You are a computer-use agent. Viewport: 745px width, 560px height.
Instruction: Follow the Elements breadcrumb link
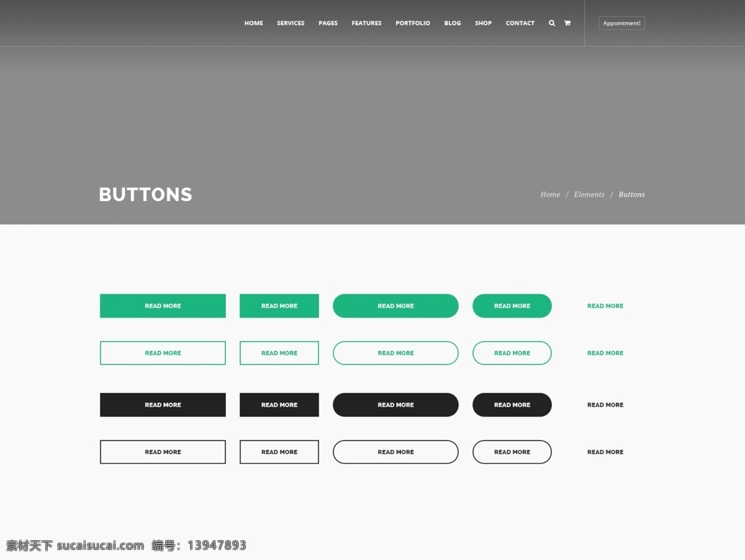pyautogui.click(x=589, y=194)
